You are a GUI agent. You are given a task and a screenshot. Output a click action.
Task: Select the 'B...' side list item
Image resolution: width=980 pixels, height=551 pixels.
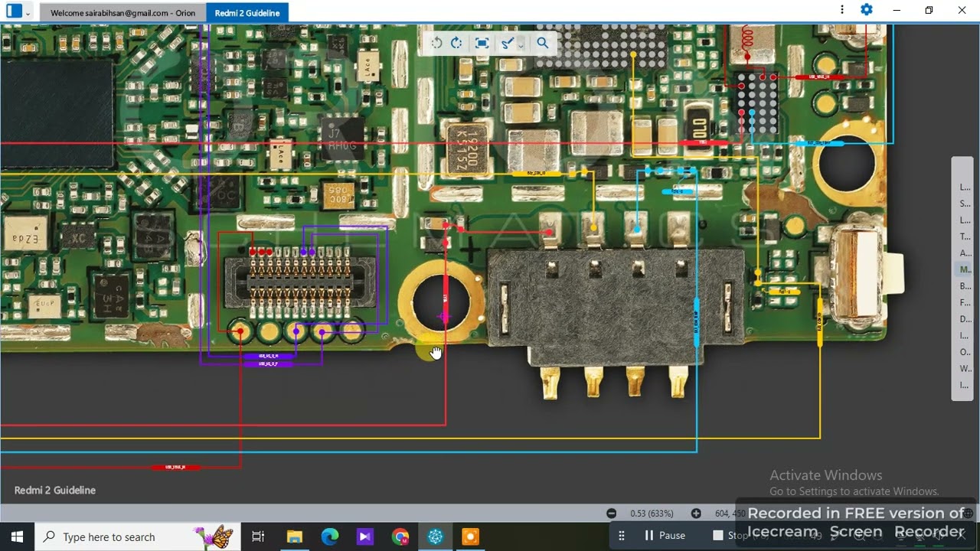(965, 286)
